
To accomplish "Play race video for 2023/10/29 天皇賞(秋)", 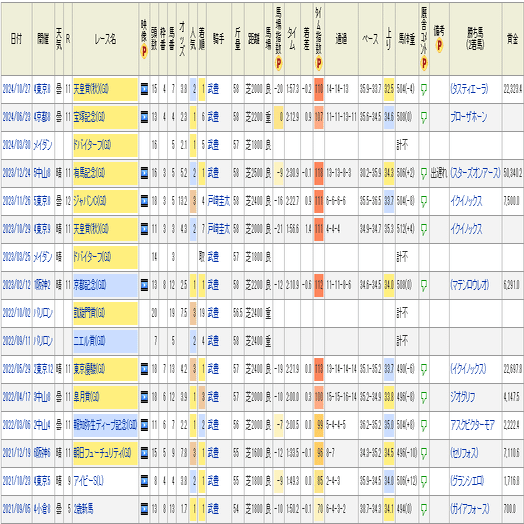I will 144,230.
